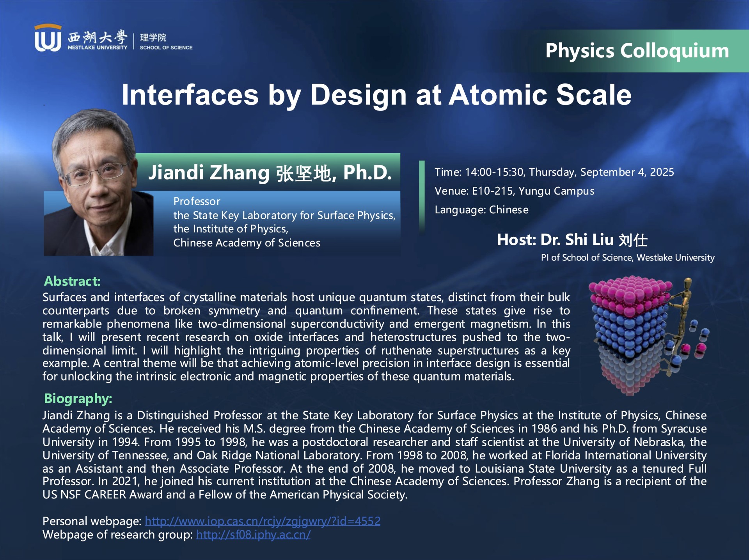
Task: Click the WESTLAKE UNIVERSITY wordmark text
Action: pos(97,48)
